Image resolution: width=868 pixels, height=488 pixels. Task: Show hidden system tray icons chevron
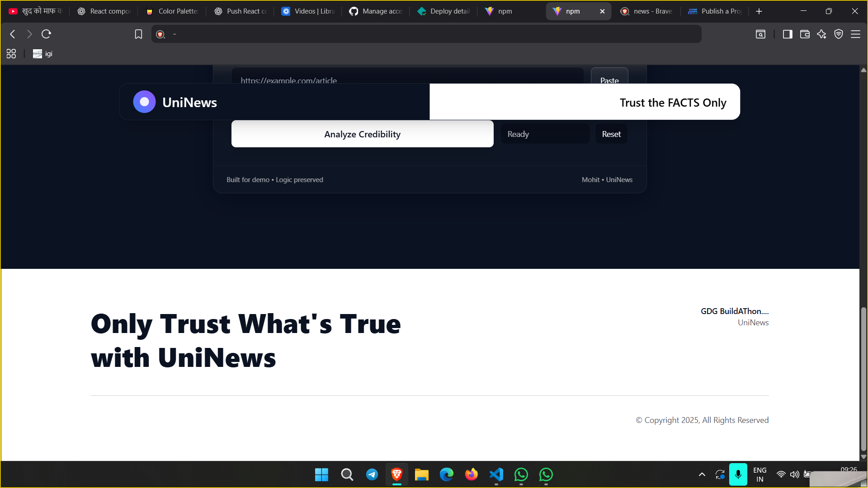702,474
